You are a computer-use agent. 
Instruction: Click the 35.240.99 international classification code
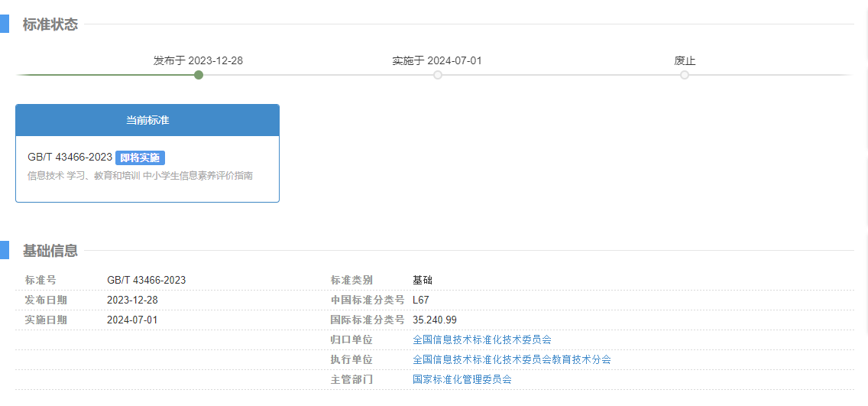click(434, 320)
